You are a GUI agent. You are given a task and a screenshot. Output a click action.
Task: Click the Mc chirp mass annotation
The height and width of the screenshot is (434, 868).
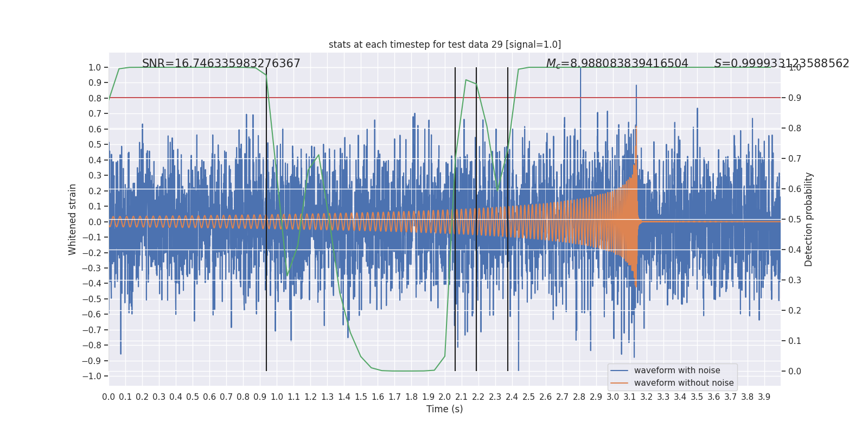(617, 63)
